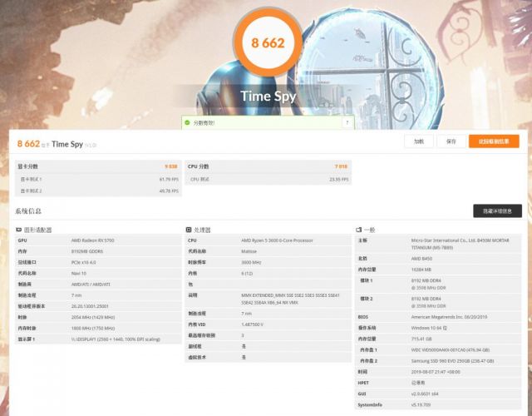The image size is (532, 416).
Task: Click CPU clock frequency 3600 MHz
Action: pyautogui.click(x=251, y=263)
